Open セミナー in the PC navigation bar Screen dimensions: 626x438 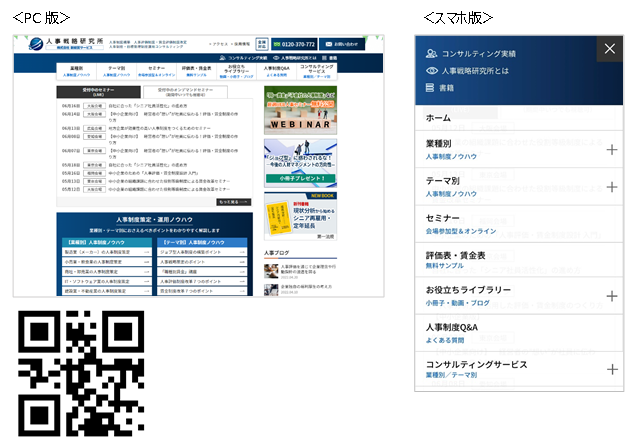point(156,71)
